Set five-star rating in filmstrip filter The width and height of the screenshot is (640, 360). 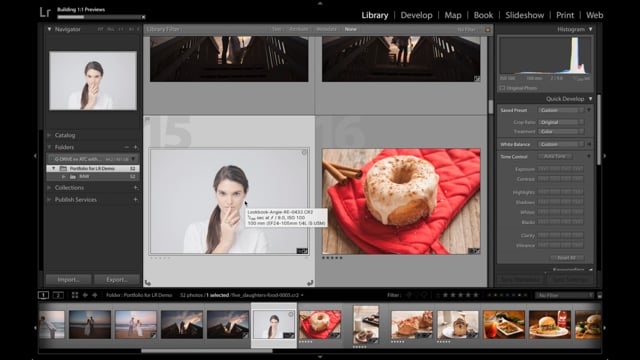click(476, 295)
